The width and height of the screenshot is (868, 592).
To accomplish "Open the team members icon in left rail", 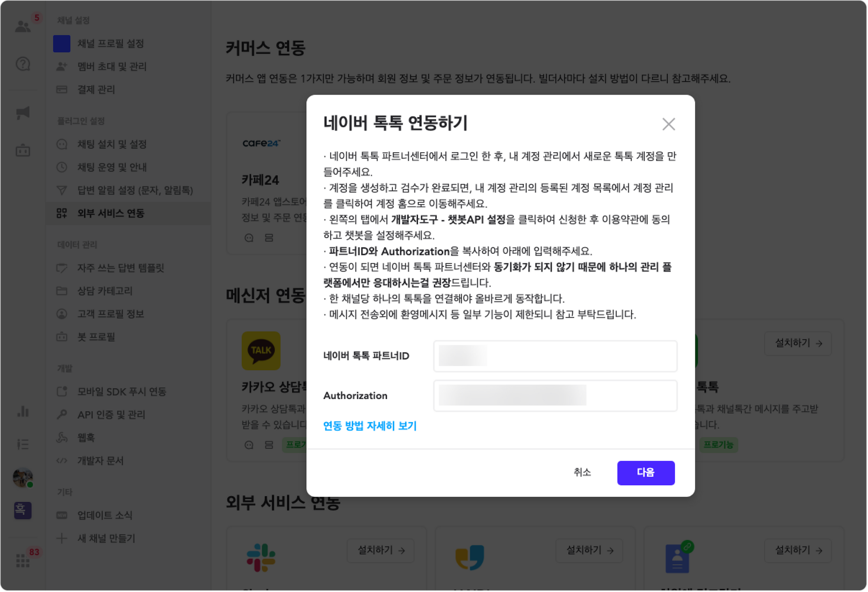I will pyautogui.click(x=23, y=27).
